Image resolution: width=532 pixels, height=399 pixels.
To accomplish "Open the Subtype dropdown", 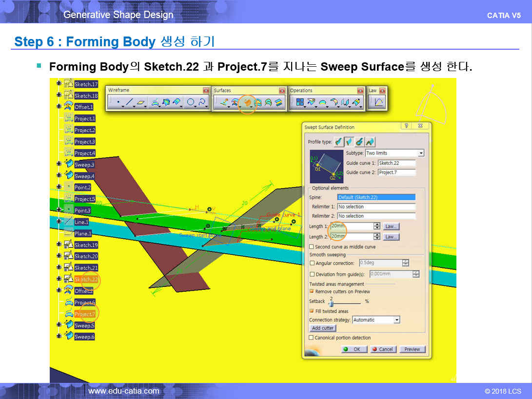I will [x=421, y=153].
